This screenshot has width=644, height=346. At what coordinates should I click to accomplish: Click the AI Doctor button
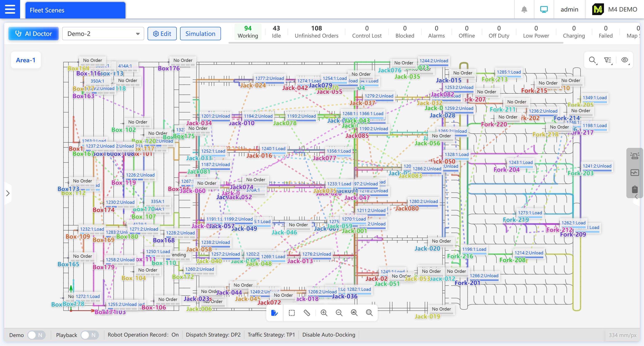click(x=34, y=34)
